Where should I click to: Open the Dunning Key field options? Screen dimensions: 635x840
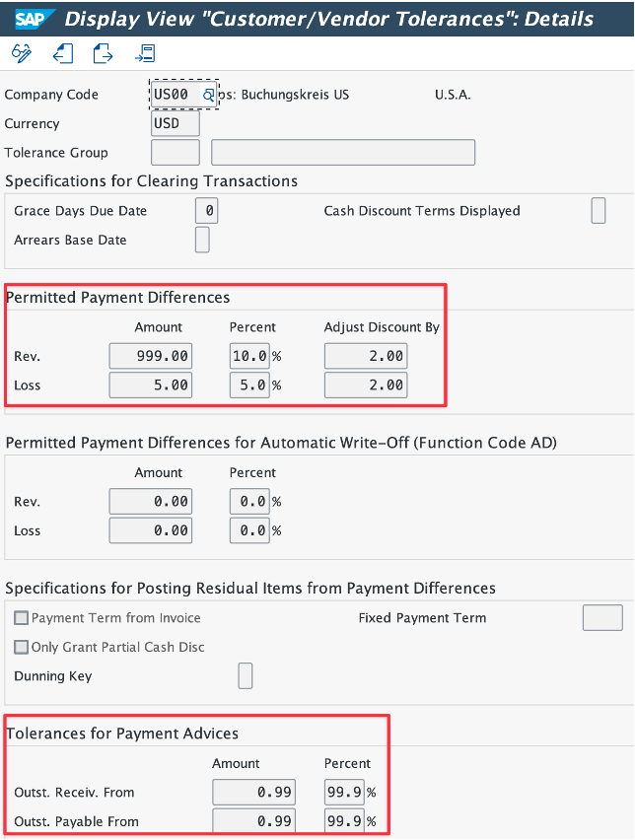click(x=245, y=676)
